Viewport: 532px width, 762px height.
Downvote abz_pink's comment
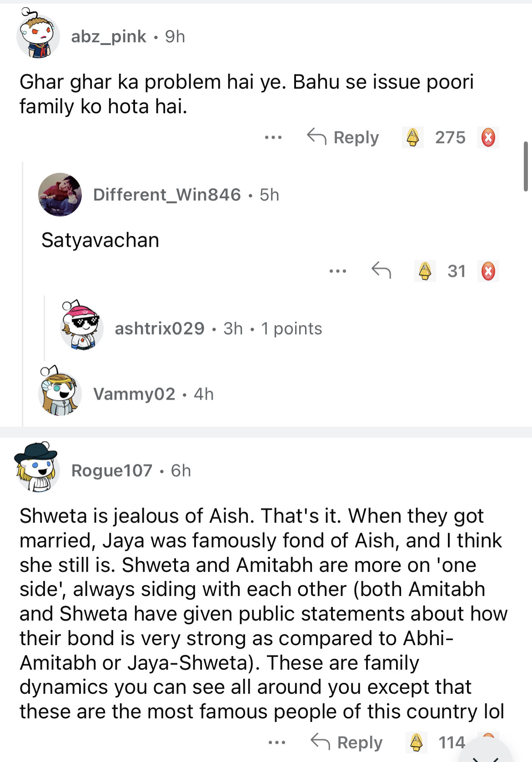coord(488,137)
